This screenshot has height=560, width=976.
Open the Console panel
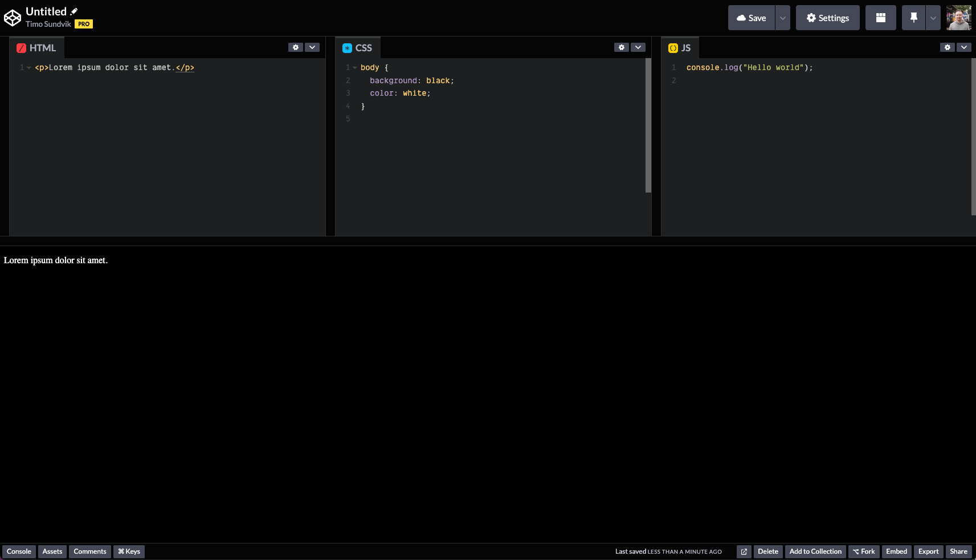click(19, 551)
